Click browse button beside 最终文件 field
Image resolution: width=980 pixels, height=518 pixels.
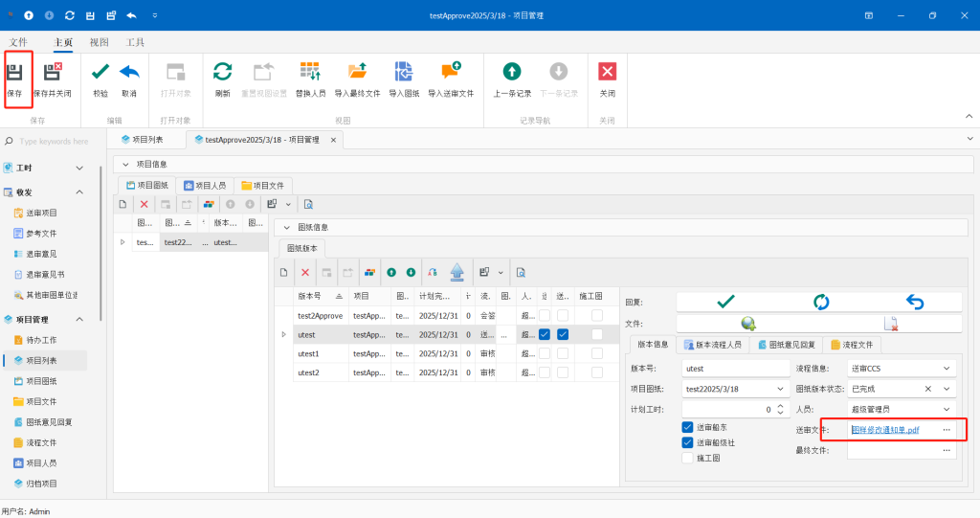[x=947, y=450]
